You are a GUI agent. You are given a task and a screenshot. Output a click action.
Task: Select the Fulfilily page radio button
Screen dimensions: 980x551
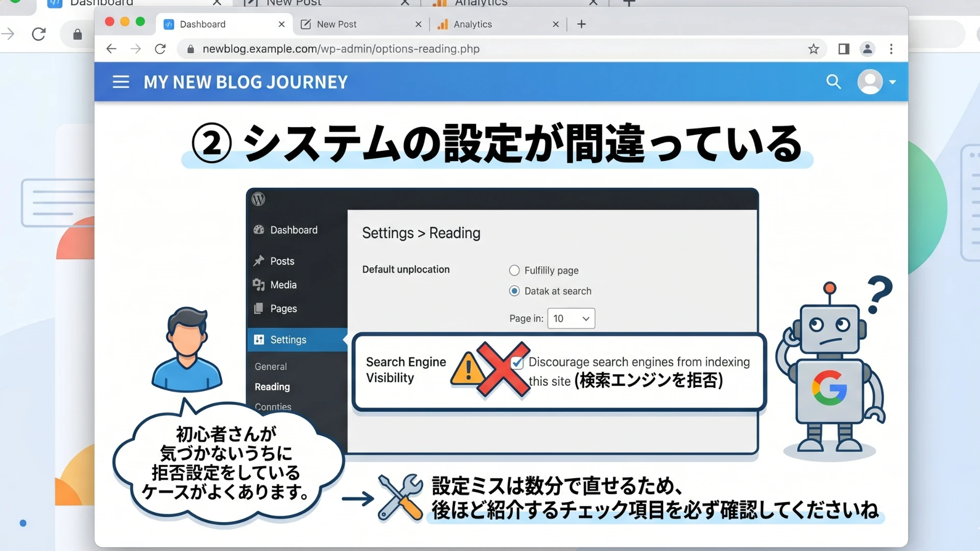pyautogui.click(x=514, y=270)
